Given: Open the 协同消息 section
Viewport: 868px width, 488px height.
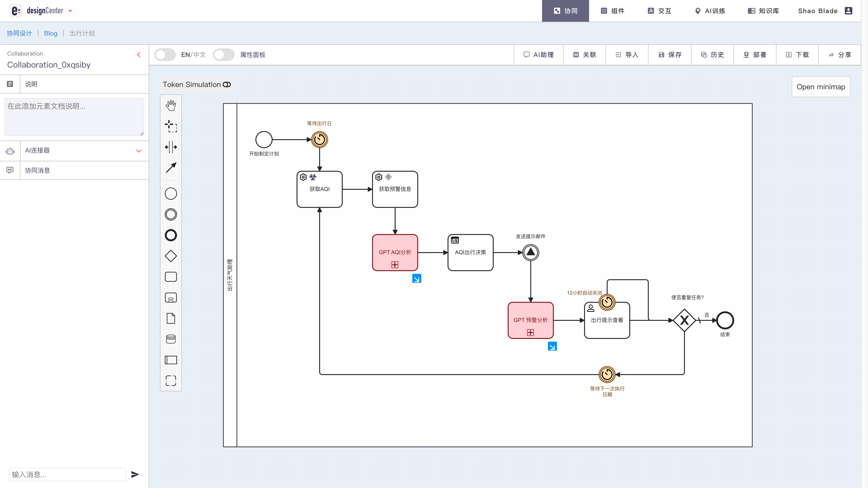Looking at the screenshot, I should pos(74,170).
